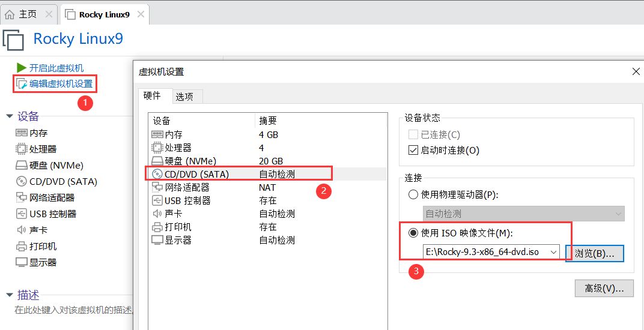Click the description field 在此处键入对该虚拟机的描述
This screenshot has height=330, width=644.
(x=74, y=310)
